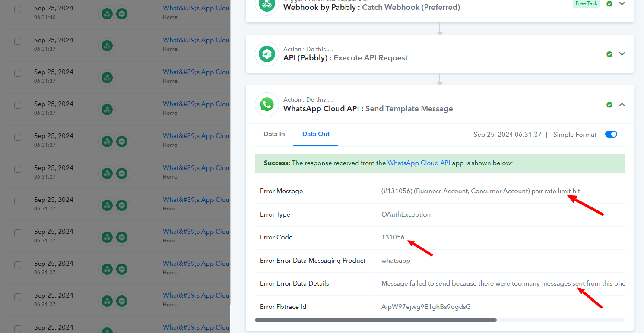Click the 'Catch Webhook (Preferred)' step title
Viewport: 644px width, 333px height.
point(411,7)
